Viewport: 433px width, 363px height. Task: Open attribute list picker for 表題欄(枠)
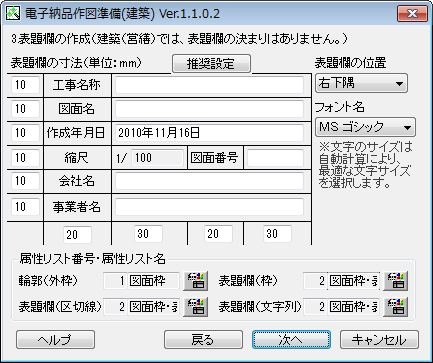coord(396,281)
